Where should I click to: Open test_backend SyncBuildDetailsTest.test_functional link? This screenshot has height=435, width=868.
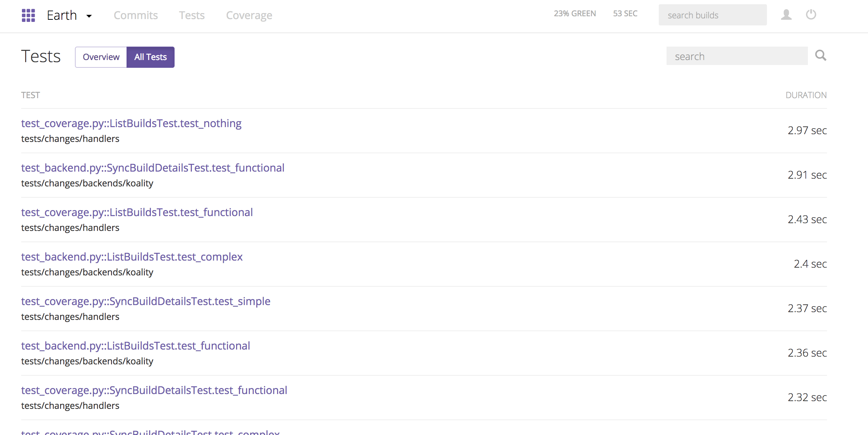click(153, 168)
